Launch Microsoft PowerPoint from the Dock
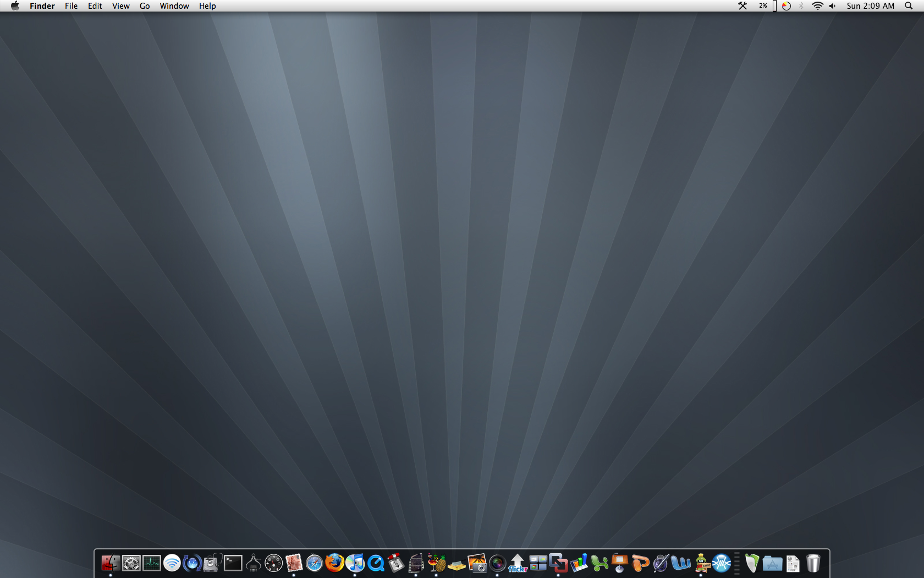 click(640, 563)
